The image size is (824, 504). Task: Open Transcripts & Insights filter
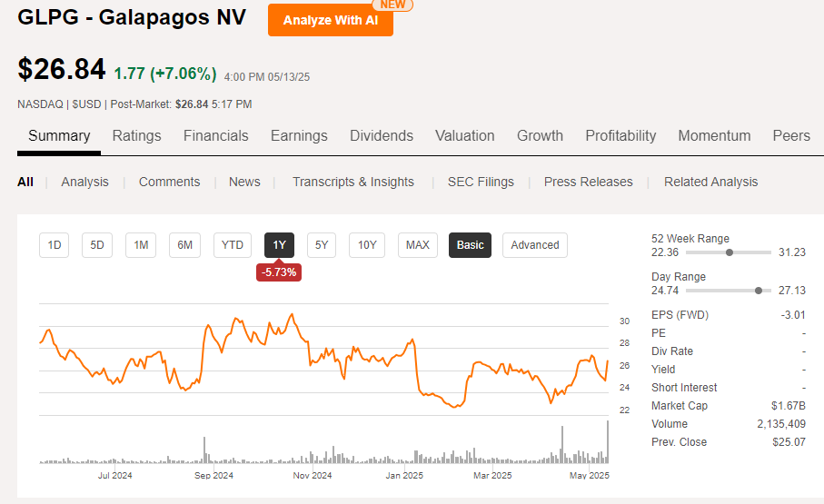point(353,182)
